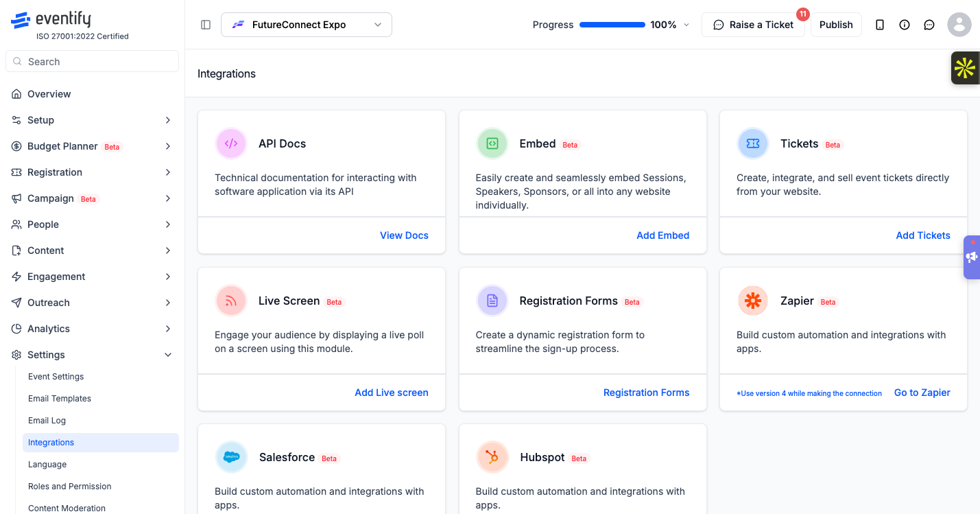Select Language settings item
This screenshot has width=980, height=514.
click(x=47, y=465)
